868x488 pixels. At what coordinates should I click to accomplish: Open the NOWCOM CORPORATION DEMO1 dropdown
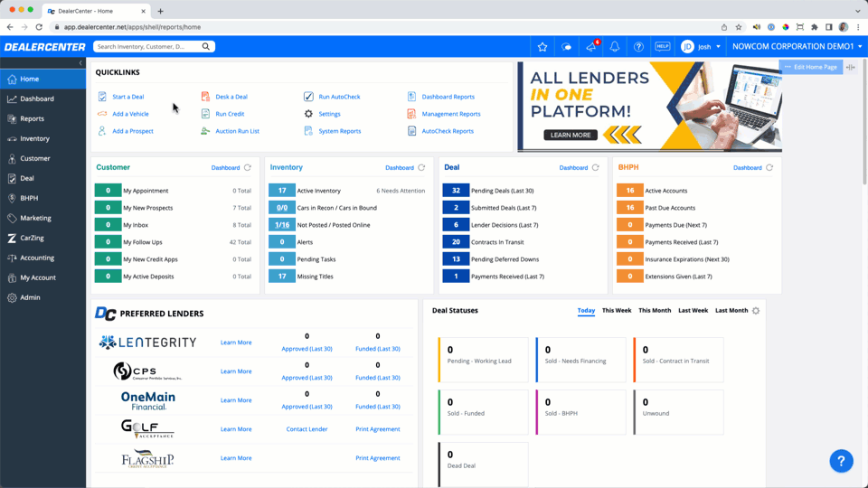click(797, 46)
